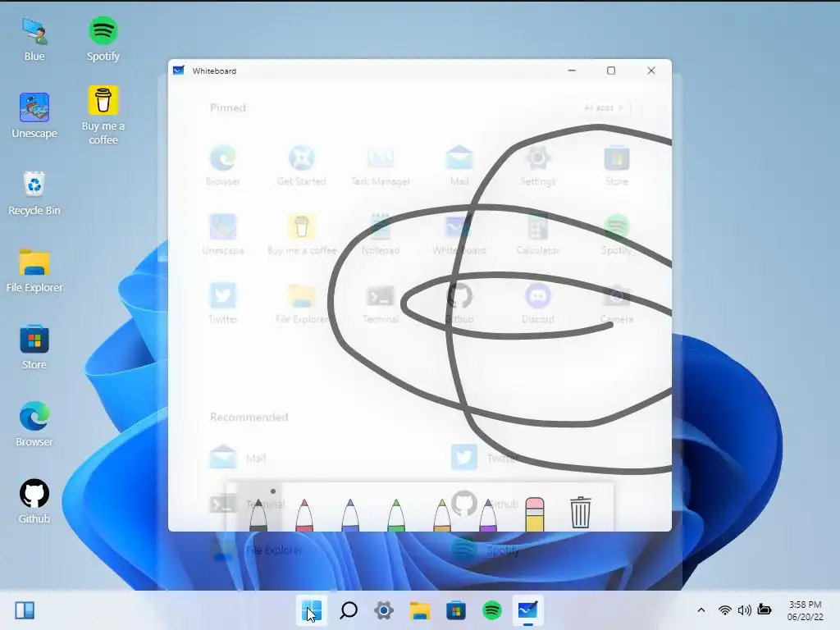The height and width of the screenshot is (630, 840).
Task: Select the red pen in Whiteboard
Action: pos(304,515)
